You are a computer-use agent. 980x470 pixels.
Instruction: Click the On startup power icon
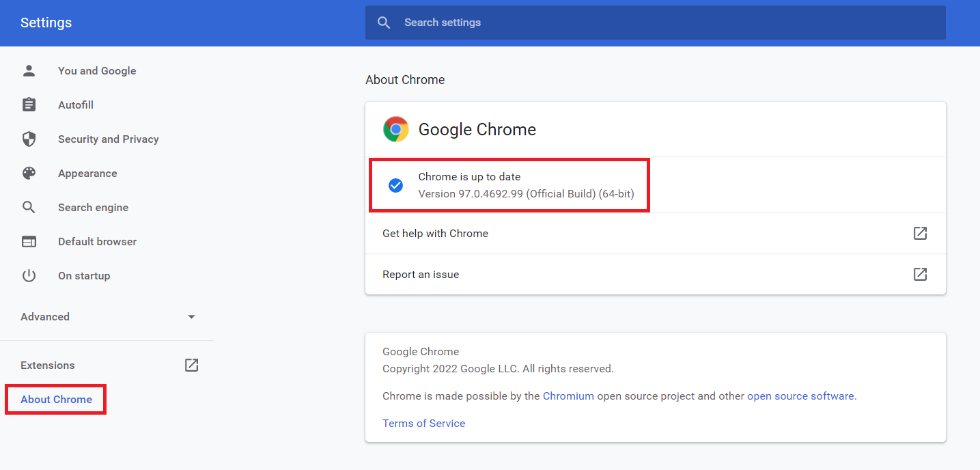[x=29, y=275]
